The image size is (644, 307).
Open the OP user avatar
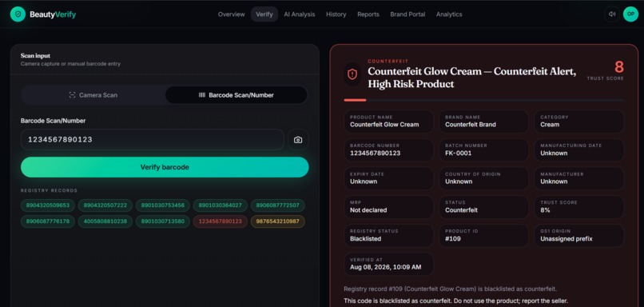pyautogui.click(x=630, y=14)
